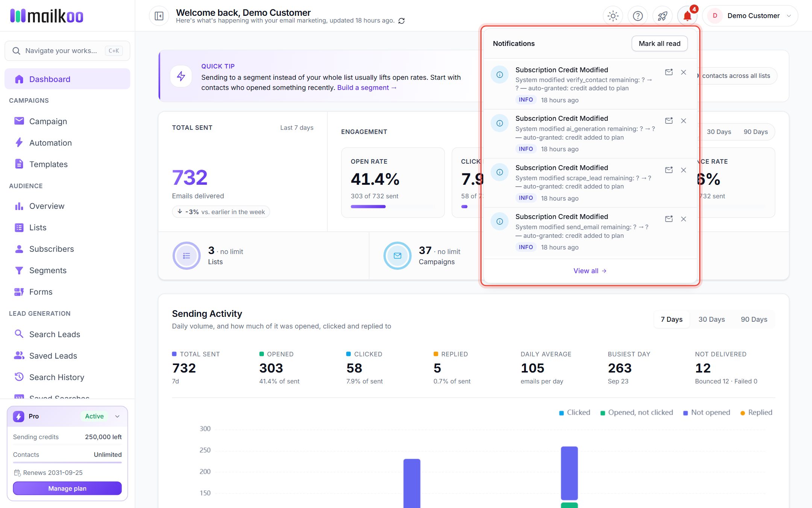Image resolution: width=812 pixels, height=508 pixels.
Task: Open Forms in the sidebar
Action: pyautogui.click(x=67, y=292)
